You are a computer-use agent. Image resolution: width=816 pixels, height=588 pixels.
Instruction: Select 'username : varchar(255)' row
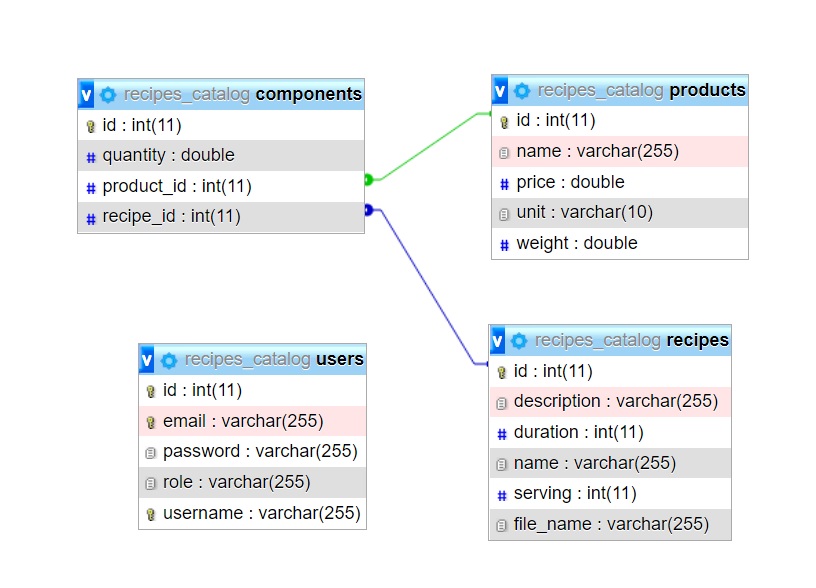pyautogui.click(x=252, y=513)
